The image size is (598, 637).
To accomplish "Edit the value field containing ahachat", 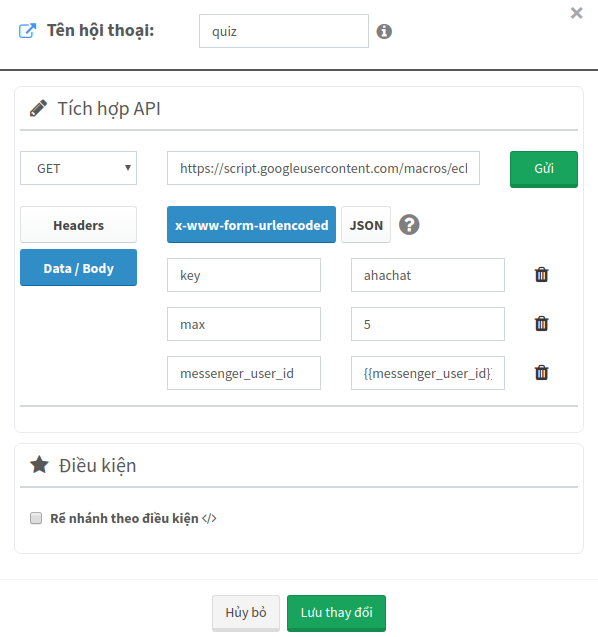I will point(428,275).
